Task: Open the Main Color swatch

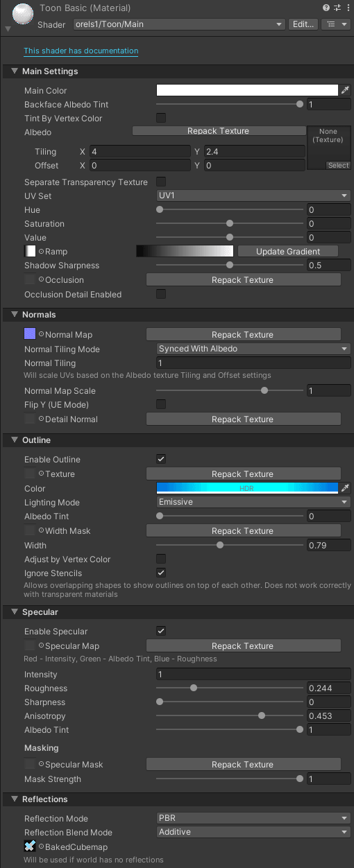Action: click(247, 90)
